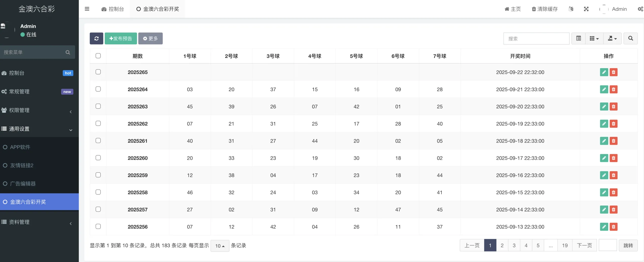Collapse the 通用设置 sidebar menu
The height and width of the screenshot is (262, 644).
pos(39,129)
